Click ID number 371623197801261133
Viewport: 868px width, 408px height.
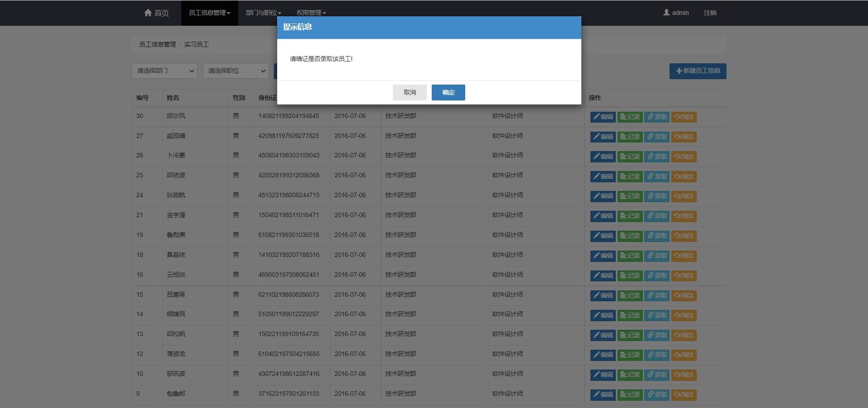[x=288, y=394]
